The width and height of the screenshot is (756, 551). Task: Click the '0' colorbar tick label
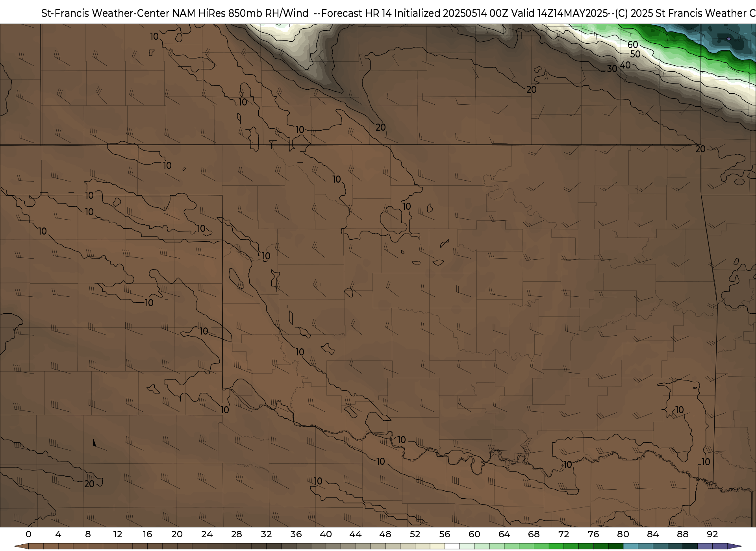pyautogui.click(x=28, y=534)
